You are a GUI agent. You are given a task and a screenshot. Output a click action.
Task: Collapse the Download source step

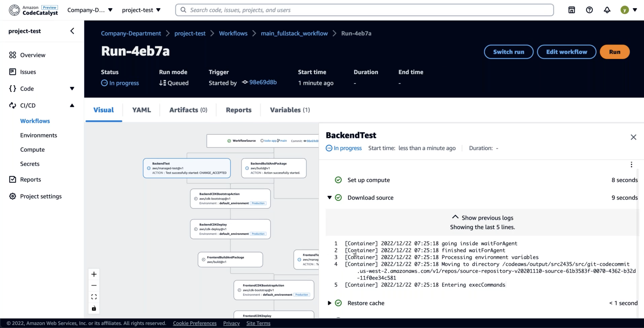(329, 198)
